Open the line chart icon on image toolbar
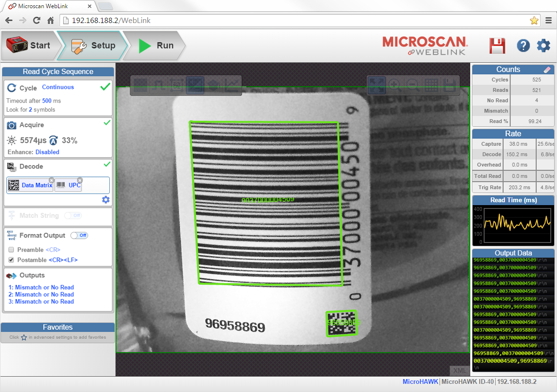 click(232, 85)
